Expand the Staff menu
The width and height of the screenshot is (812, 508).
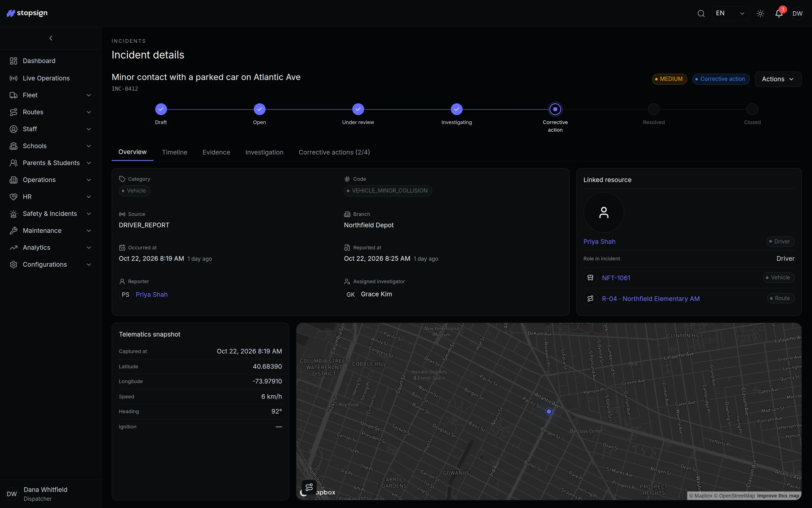coord(51,129)
